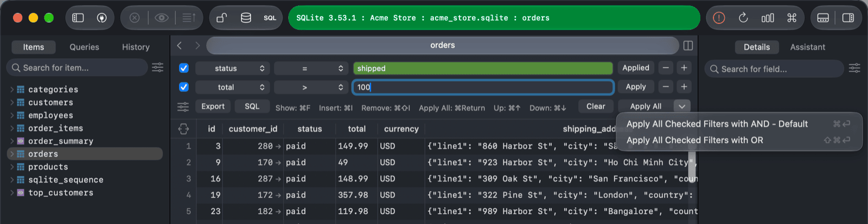Open the status column dropdown
This screenshot has width=868, height=224.
click(232, 69)
